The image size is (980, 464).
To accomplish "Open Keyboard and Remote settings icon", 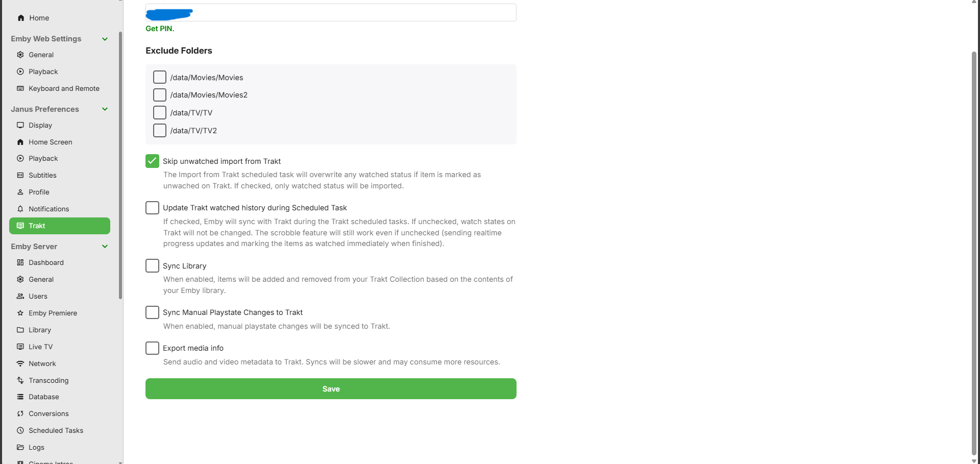I will [x=20, y=88].
